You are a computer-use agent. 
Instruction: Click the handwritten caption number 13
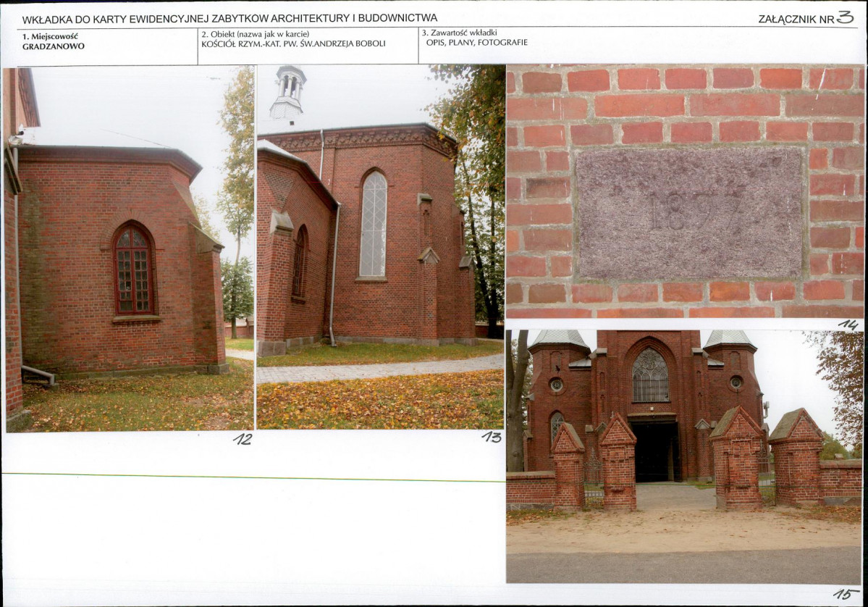(492, 438)
